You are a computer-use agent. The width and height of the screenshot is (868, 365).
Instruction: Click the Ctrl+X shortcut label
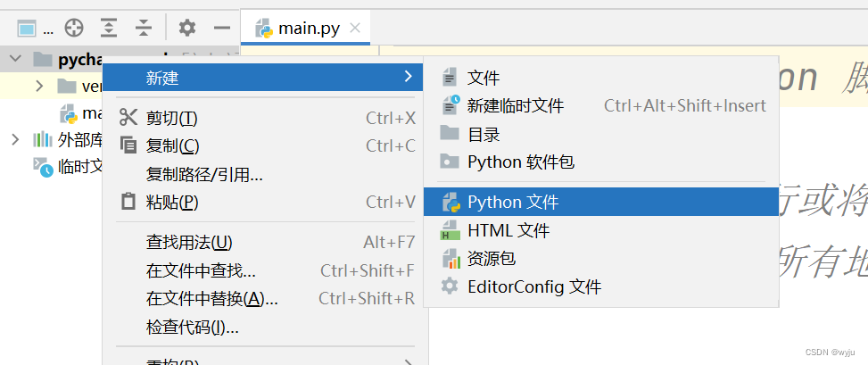(390, 118)
